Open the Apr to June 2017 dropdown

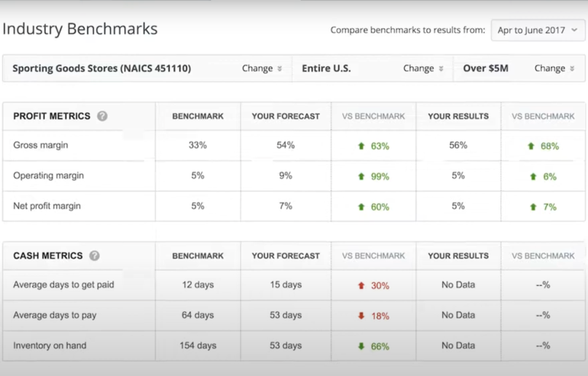[x=538, y=31]
